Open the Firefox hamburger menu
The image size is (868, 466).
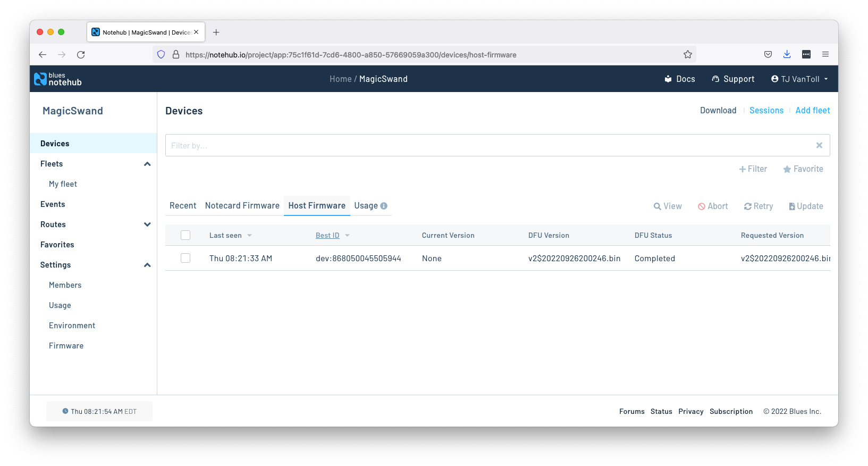tap(825, 54)
